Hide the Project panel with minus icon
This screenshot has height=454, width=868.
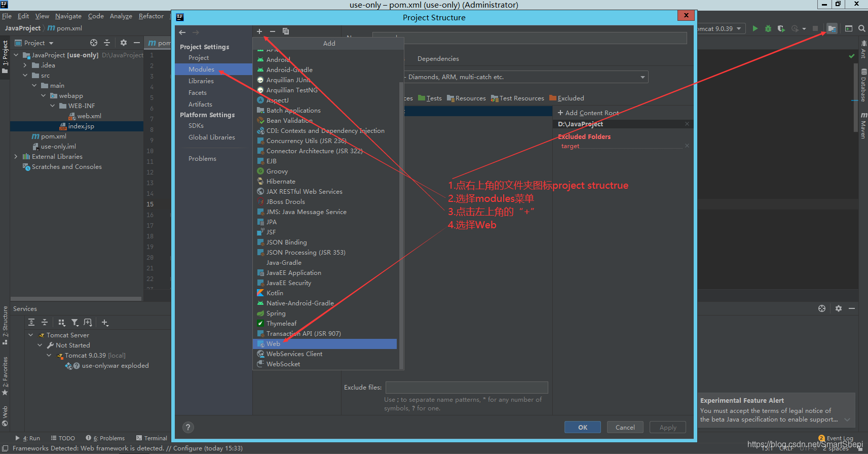137,43
